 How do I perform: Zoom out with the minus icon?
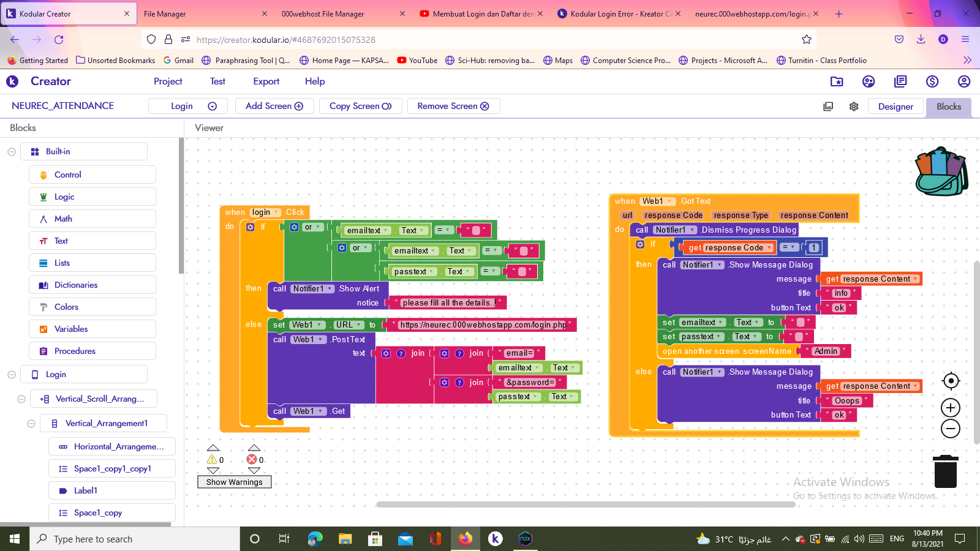tap(951, 429)
